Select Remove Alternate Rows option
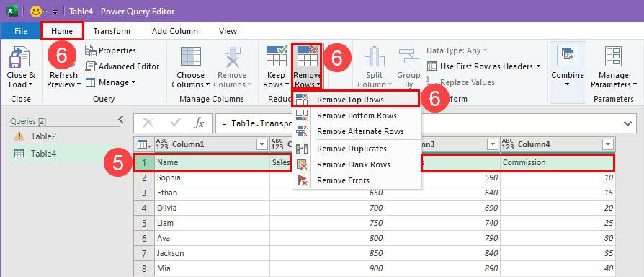 click(357, 131)
